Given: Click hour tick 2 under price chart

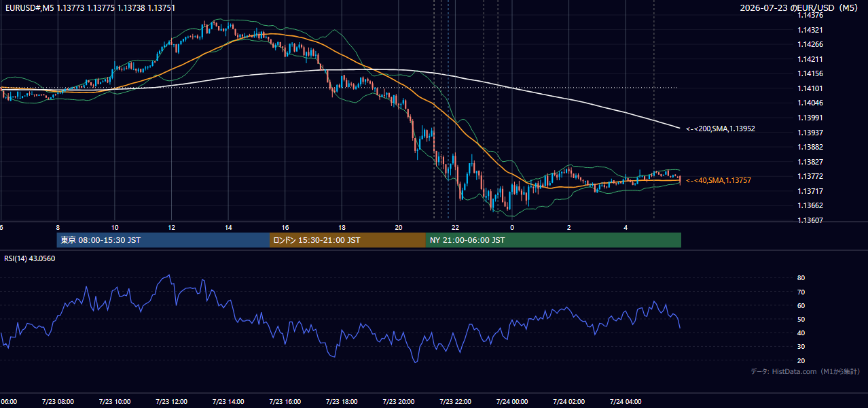Looking at the screenshot, I should click(x=569, y=228).
